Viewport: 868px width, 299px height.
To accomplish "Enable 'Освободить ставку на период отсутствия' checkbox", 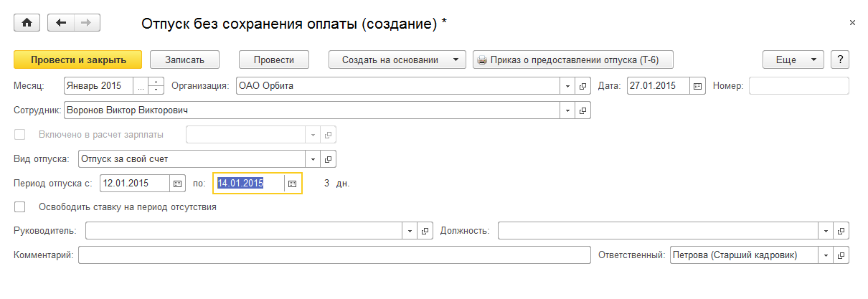I will point(20,207).
